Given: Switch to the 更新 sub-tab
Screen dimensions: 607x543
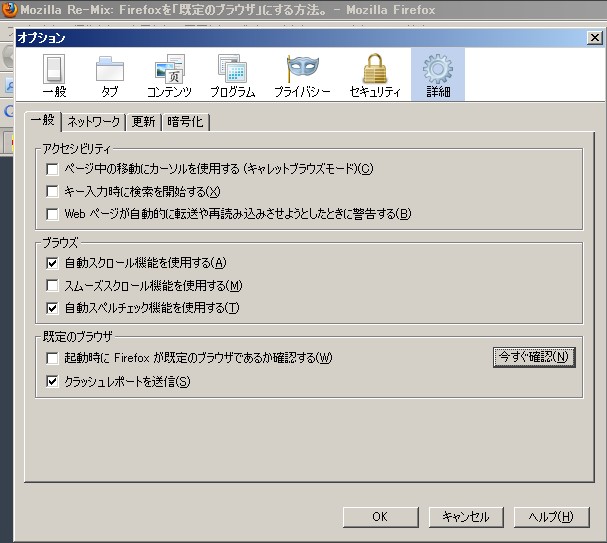Looking at the screenshot, I should (x=143, y=122).
